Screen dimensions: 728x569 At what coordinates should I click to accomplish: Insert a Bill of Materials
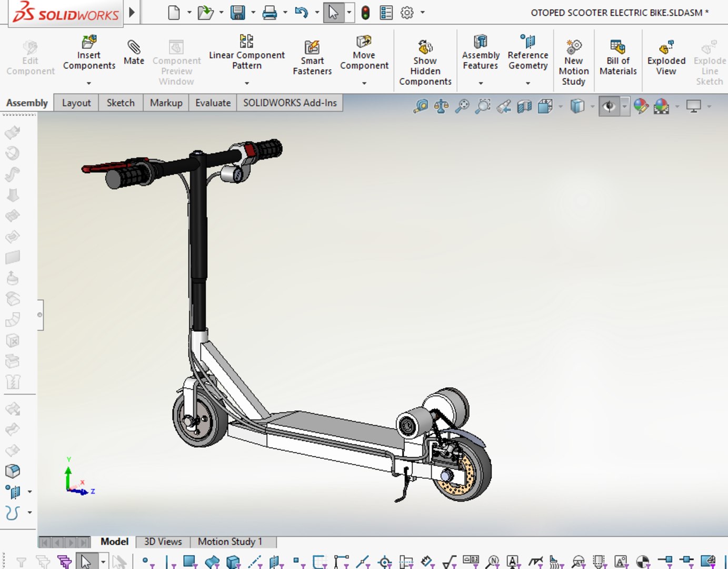tap(618, 58)
